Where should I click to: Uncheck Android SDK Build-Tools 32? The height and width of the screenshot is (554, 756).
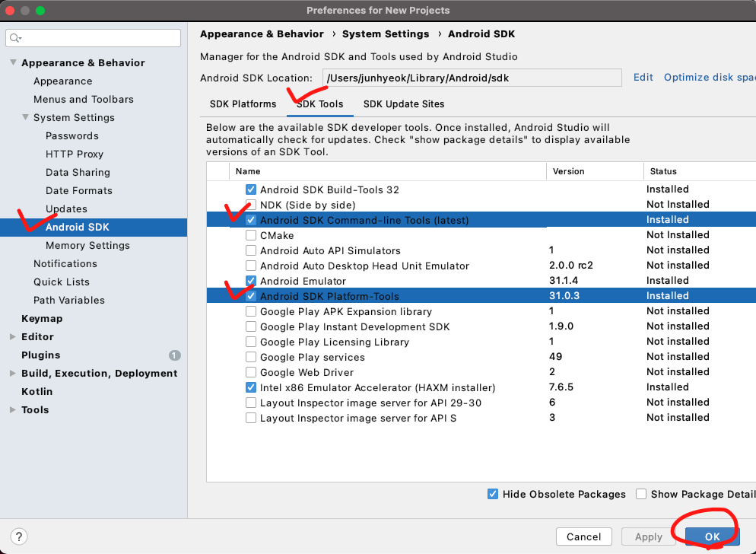251,189
